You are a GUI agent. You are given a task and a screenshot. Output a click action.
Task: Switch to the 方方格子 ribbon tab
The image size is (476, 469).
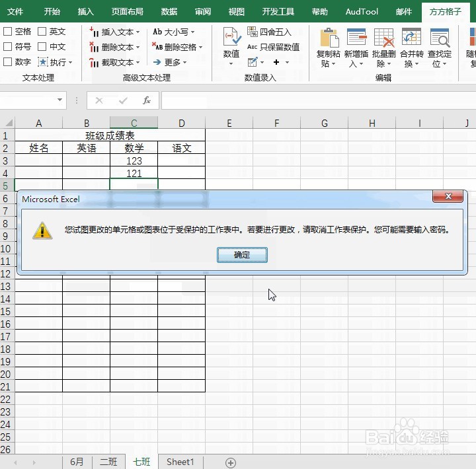[x=446, y=11]
